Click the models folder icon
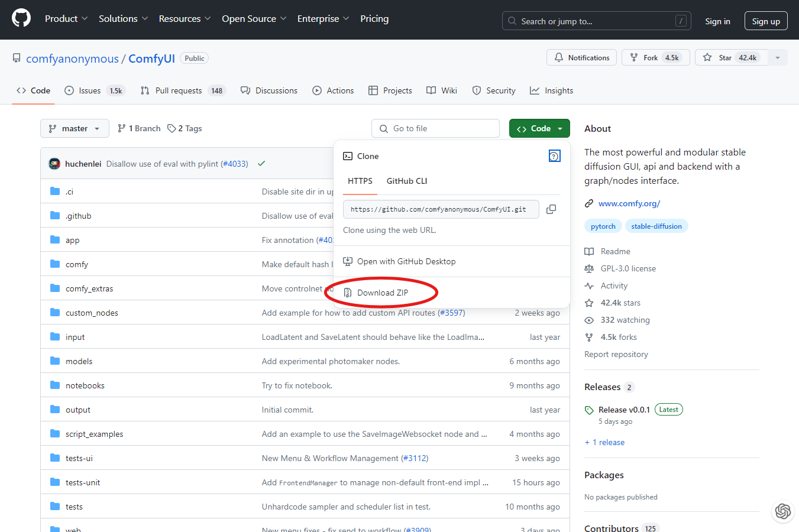This screenshot has height=532, width=799. point(55,361)
